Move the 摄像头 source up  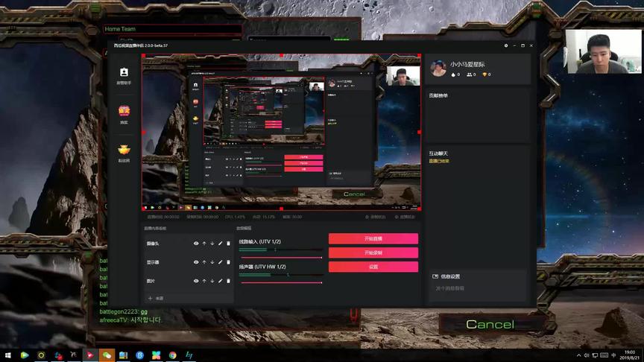point(204,244)
